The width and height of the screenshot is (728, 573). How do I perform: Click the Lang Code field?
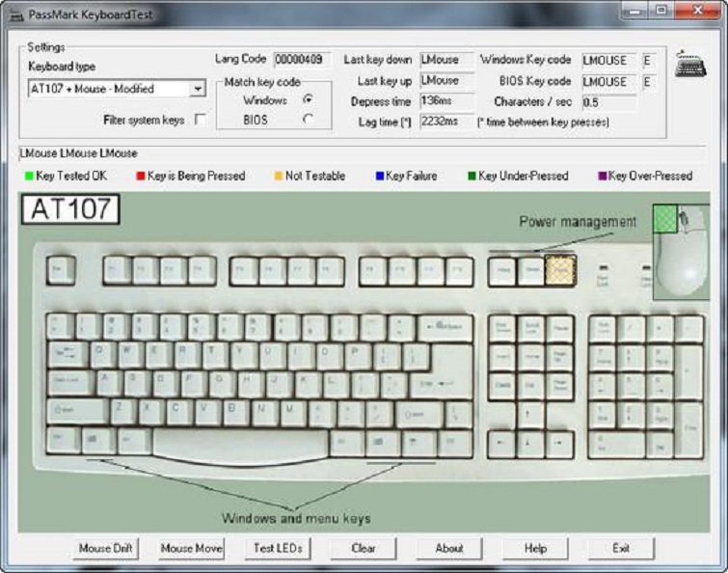click(x=302, y=60)
